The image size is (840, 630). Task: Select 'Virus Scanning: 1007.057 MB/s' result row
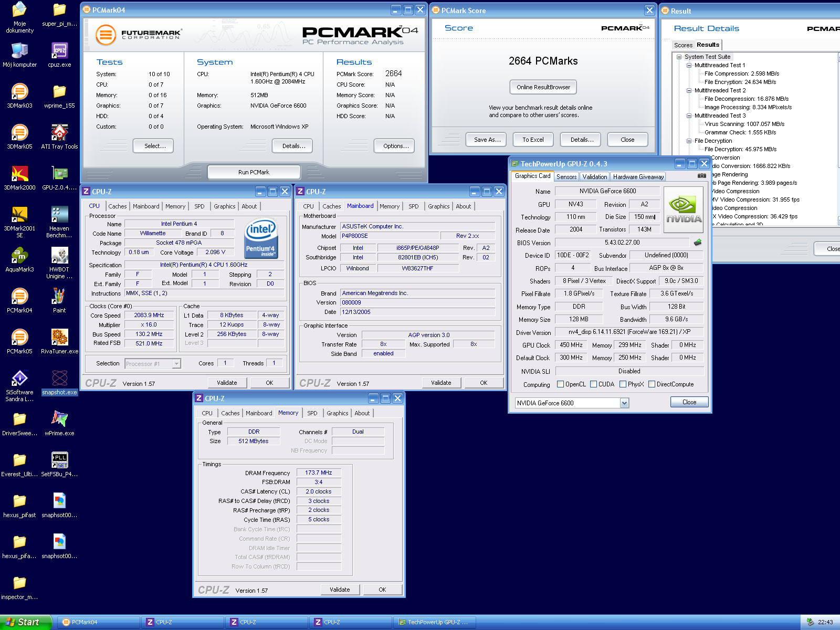pos(744,124)
